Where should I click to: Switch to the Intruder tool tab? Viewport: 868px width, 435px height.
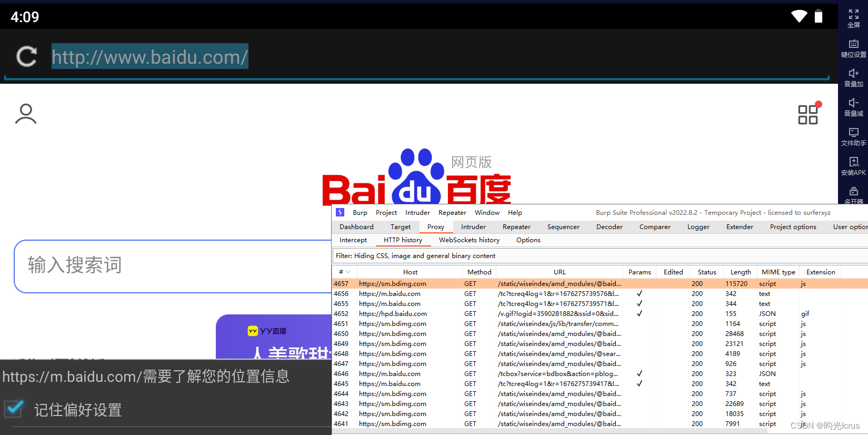click(x=473, y=227)
